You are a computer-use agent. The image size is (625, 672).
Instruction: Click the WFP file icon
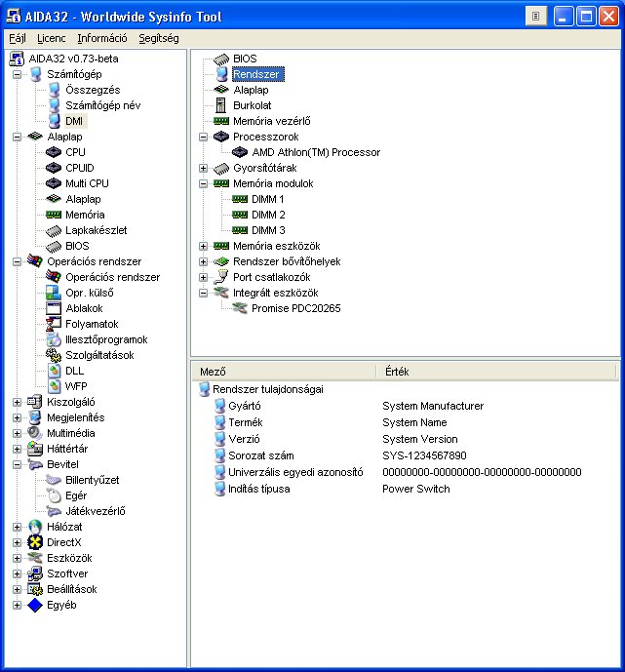(54, 386)
